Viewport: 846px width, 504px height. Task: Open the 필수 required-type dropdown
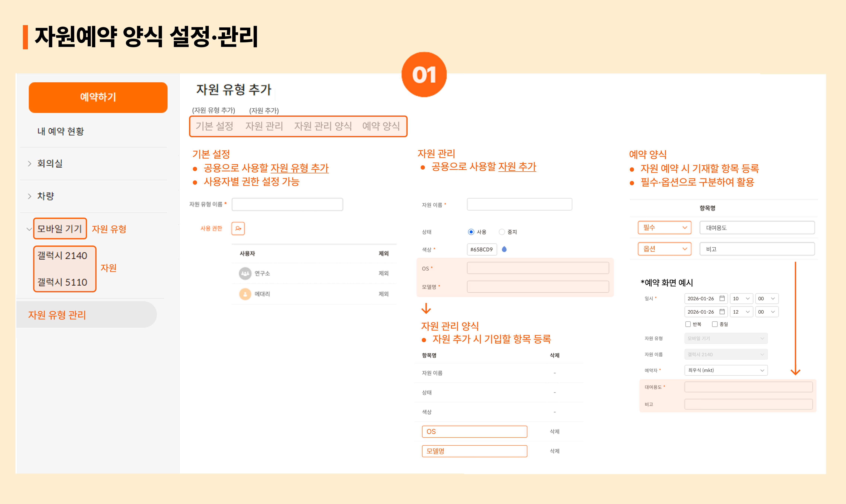point(664,228)
